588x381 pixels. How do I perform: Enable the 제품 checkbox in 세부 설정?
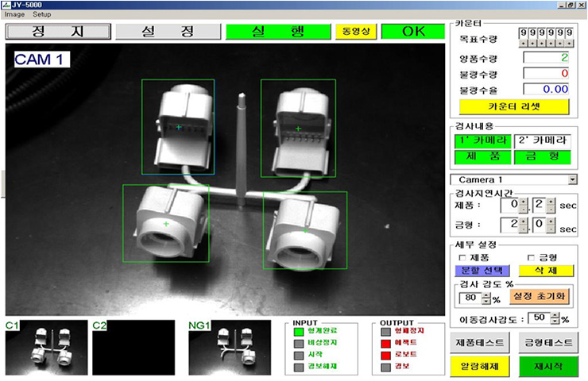464,257
